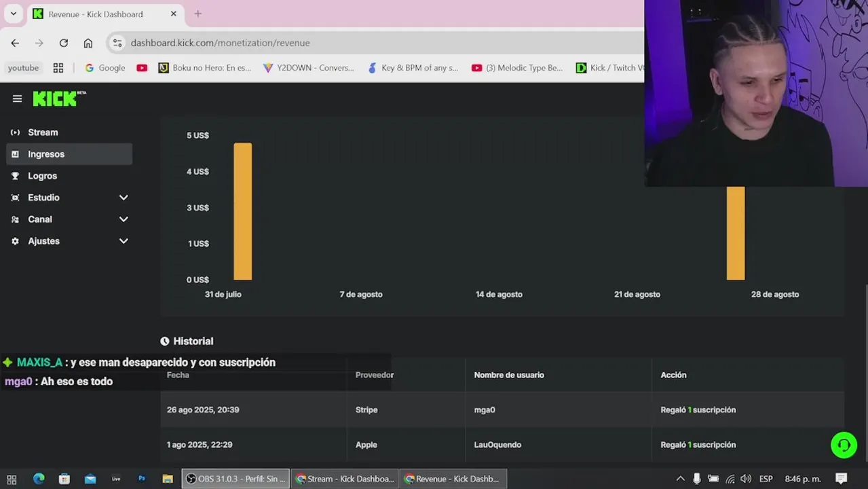Image resolution: width=868 pixels, height=489 pixels.
Task: Switch to Stream - Kick Dashboard taskbar window
Action: pos(345,479)
